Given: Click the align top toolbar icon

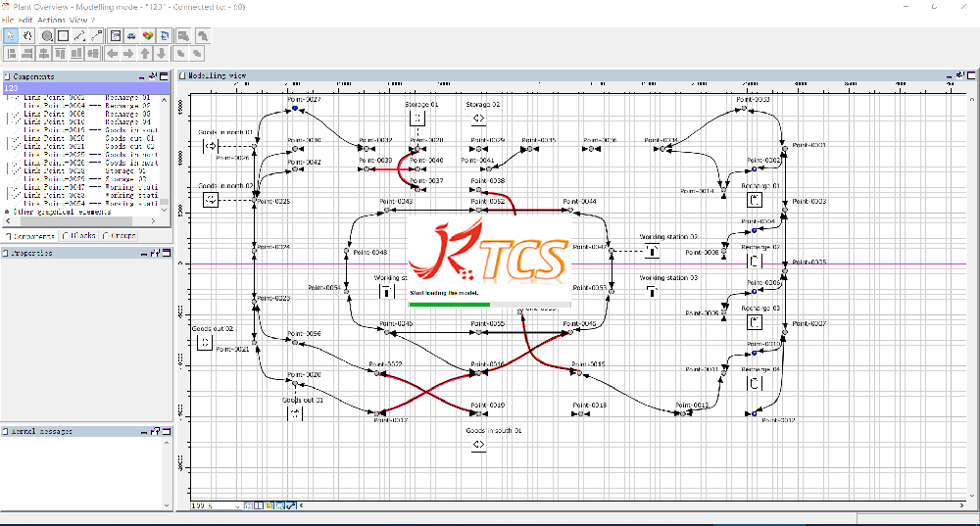Looking at the screenshot, I should 60,54.
